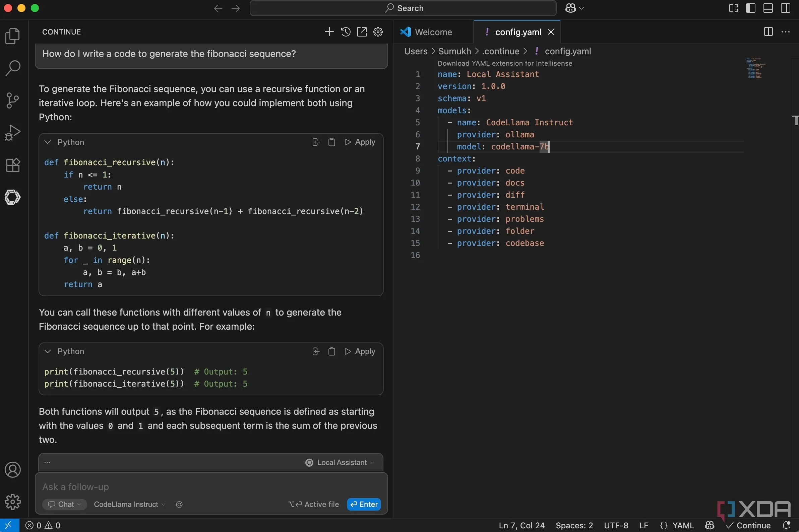This screenshot has width=799, height=532.
Task: Open the Source Control view
Action: pyautogui.click(x=13, y=101)
